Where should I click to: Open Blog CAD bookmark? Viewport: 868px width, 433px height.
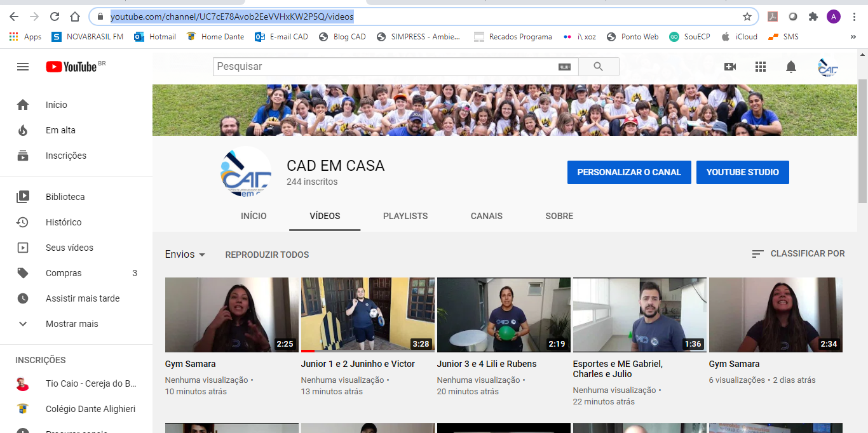click(x=342, y=37)
